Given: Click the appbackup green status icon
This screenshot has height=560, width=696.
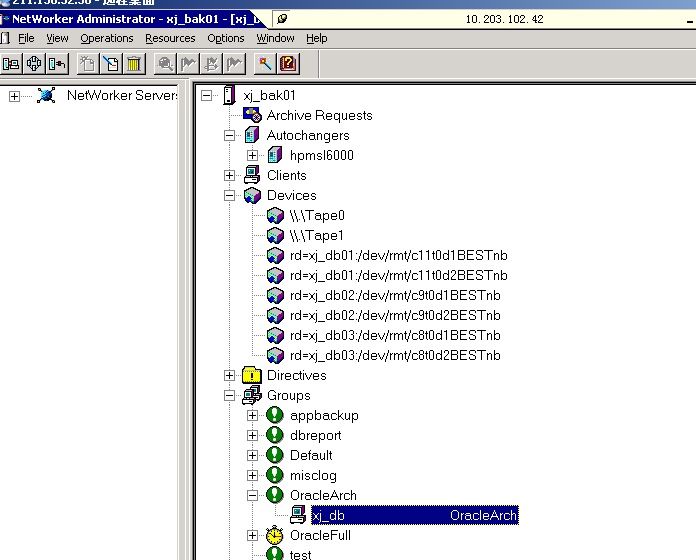Looking at the screenshot, I should pos(275,415).
